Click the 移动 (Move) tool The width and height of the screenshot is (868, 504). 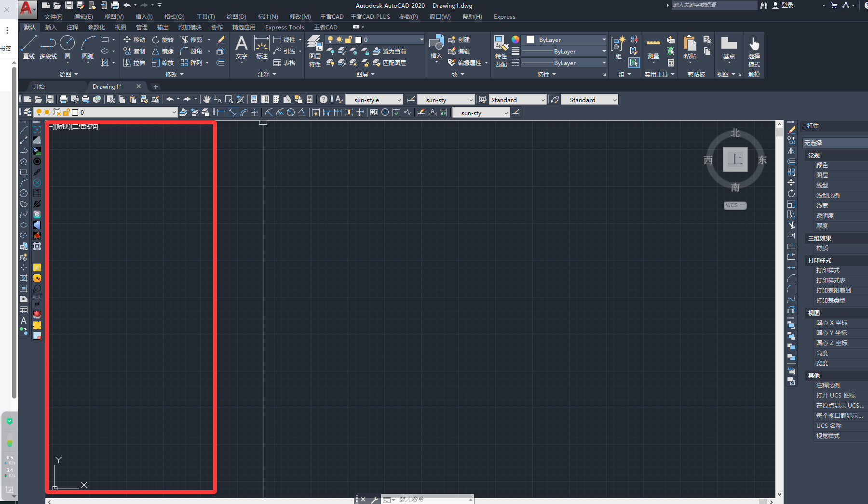coord(134,40)
